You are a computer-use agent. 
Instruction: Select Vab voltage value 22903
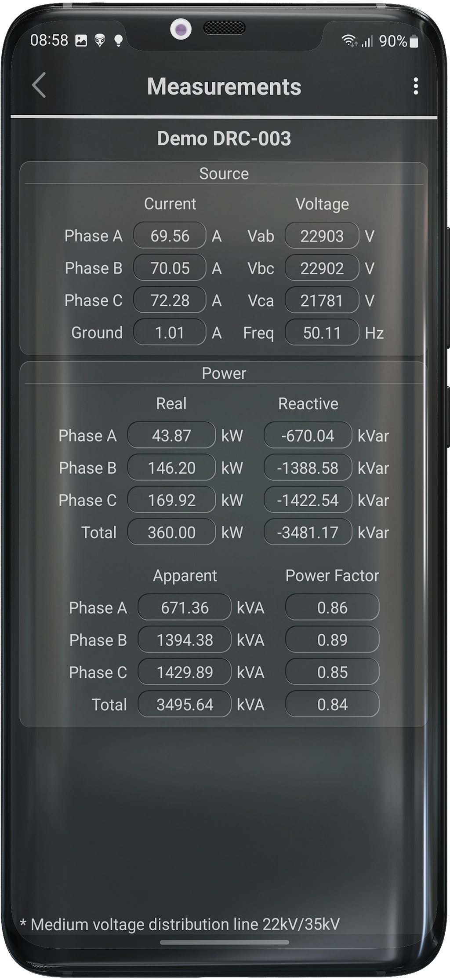click(x=322, y=236)
